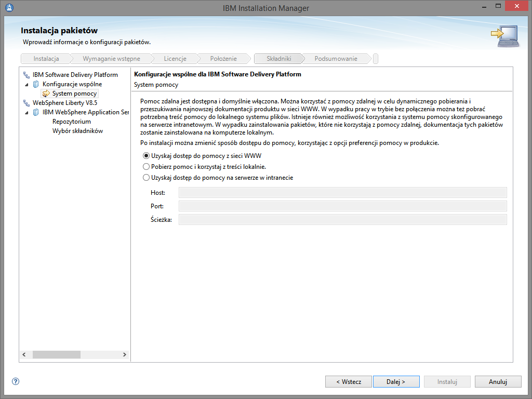532x399 pixels.
Task: Go to the Licencje wizard step
Action: click(x=175, y=59)
